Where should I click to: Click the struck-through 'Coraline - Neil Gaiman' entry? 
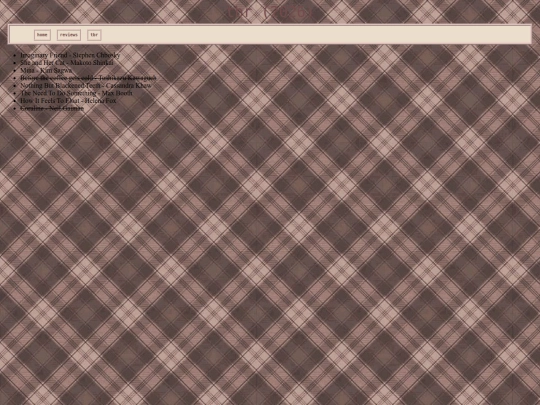(x=52, y=108)
